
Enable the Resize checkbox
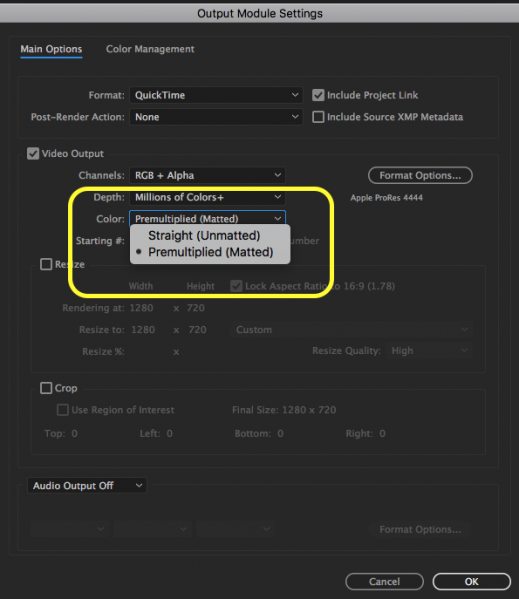[46, 264]
